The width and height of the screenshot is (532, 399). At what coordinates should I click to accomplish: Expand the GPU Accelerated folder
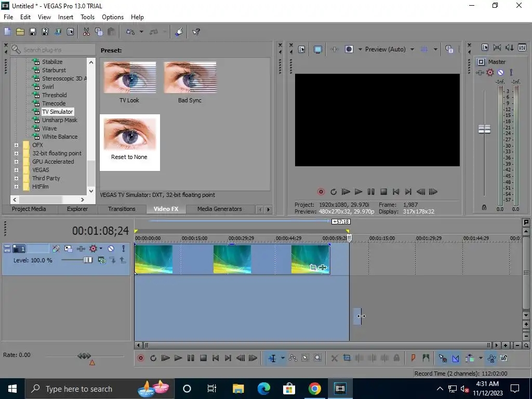point(16,162)
